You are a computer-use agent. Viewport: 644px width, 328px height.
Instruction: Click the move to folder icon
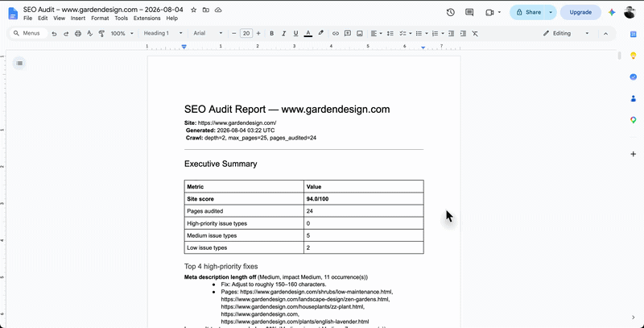pos(206,10)
